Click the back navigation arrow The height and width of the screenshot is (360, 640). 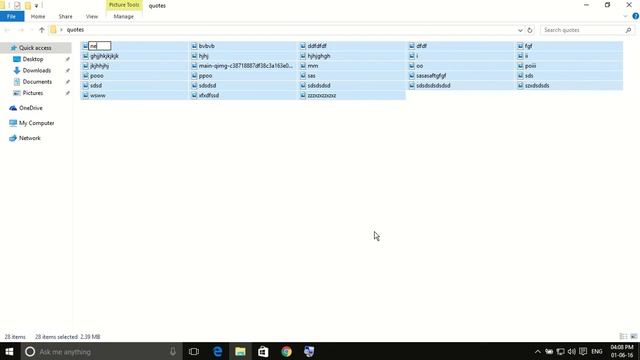pos(7,30)
